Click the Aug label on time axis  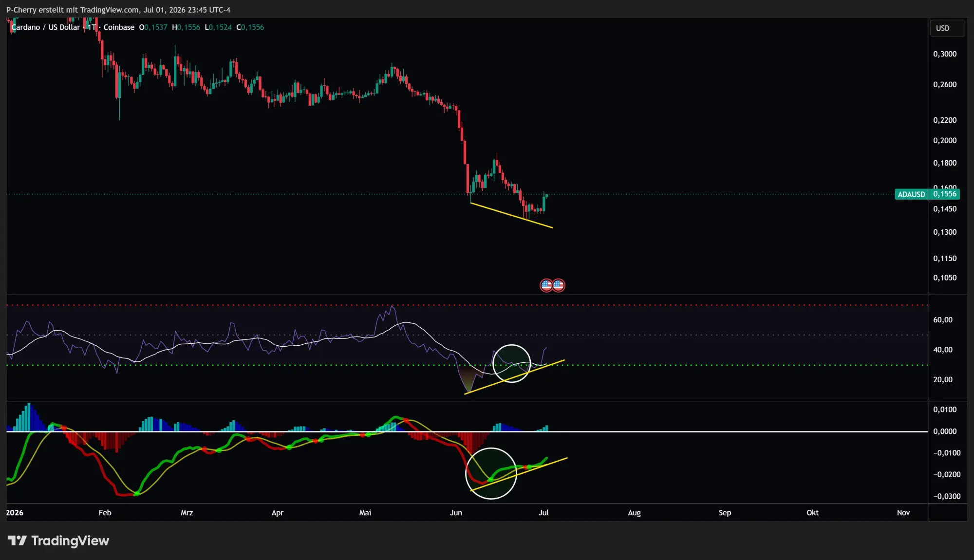tap(634, 513)
